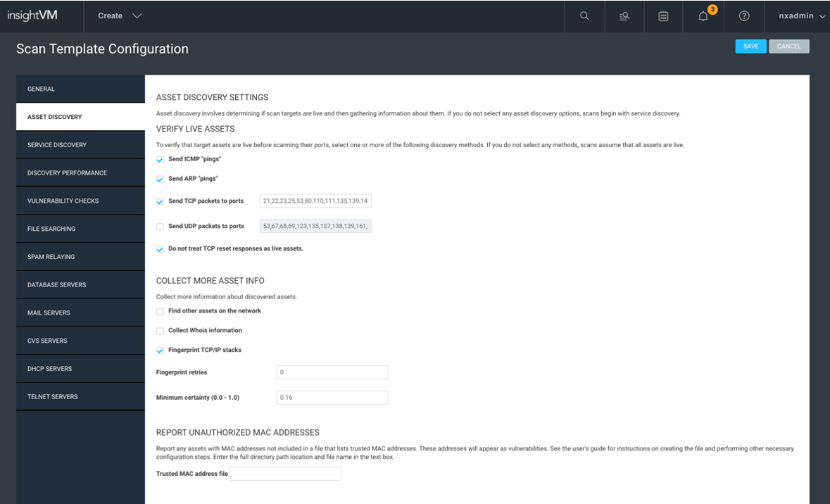The height and width of the screenshot is (504, 830).
Task: Enable Send UDP packets to ports
Action: (x=161, y=227)
